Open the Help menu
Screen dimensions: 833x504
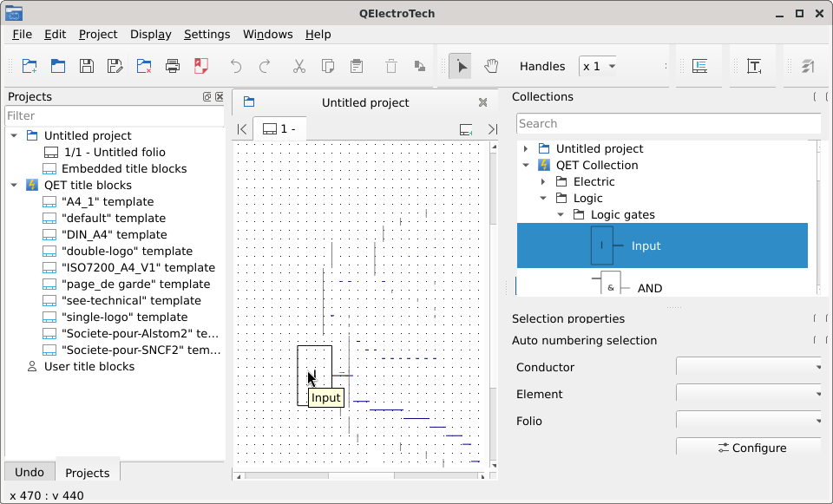(x=318, y=35)
